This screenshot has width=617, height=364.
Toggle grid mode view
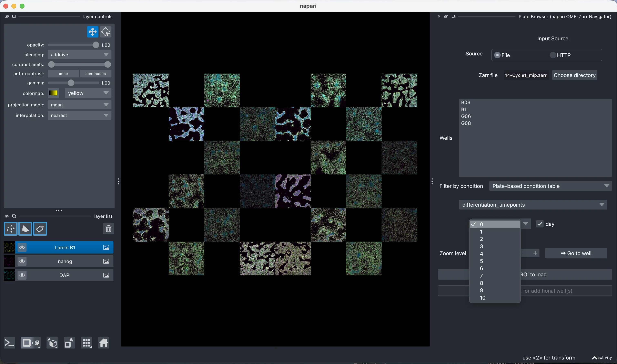(x=87, y=343)
